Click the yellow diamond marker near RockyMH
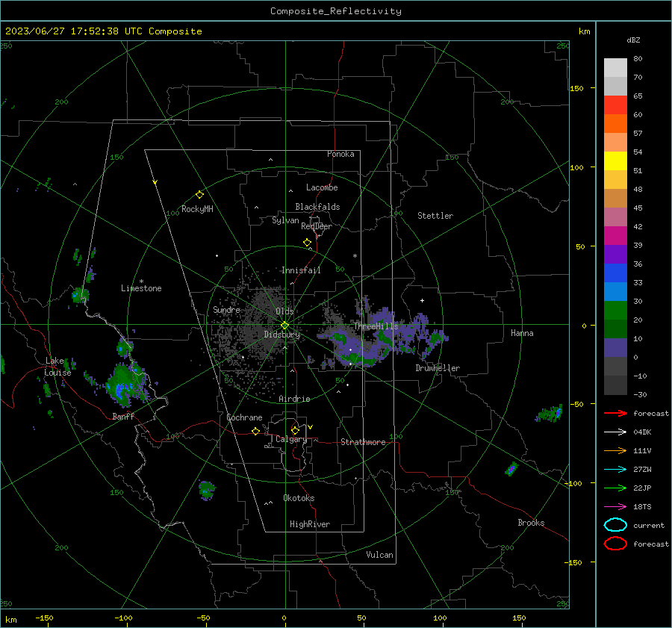This screenshot has width=672, height=628. coord(199,195)
